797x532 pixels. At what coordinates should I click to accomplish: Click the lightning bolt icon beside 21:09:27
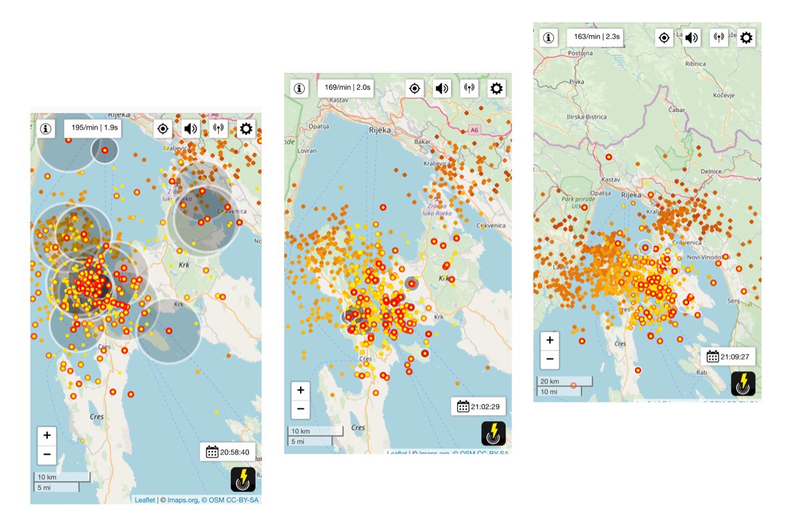point(743,383)
